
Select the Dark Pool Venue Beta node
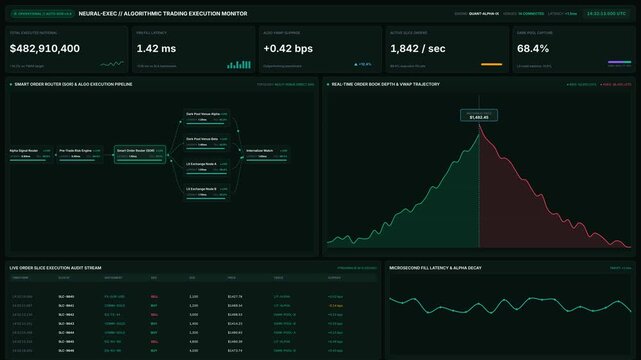coord(206,142)
